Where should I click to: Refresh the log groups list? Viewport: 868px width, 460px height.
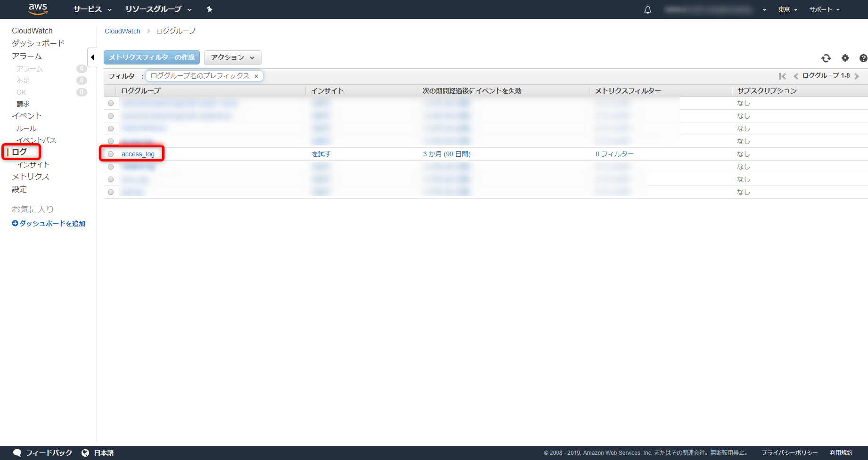[826, 58]
